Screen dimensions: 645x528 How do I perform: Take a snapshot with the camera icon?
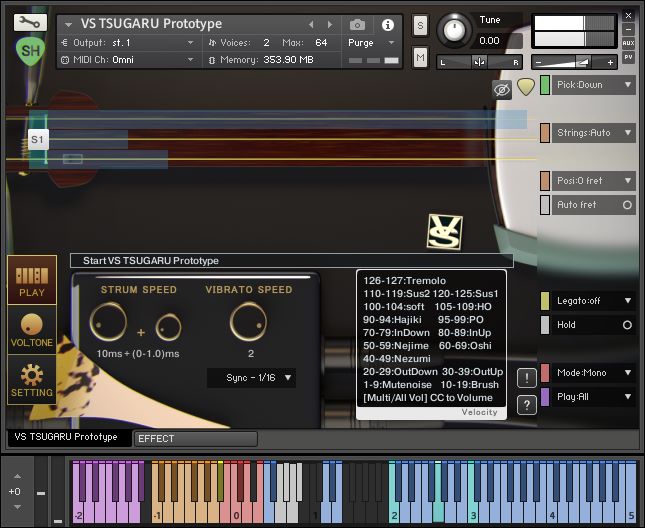[357, 24]
